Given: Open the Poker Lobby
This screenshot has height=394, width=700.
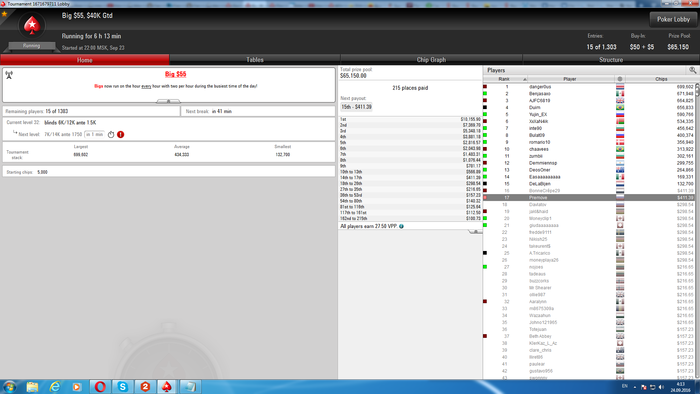Looking at the screenshot, I should 673,19.
